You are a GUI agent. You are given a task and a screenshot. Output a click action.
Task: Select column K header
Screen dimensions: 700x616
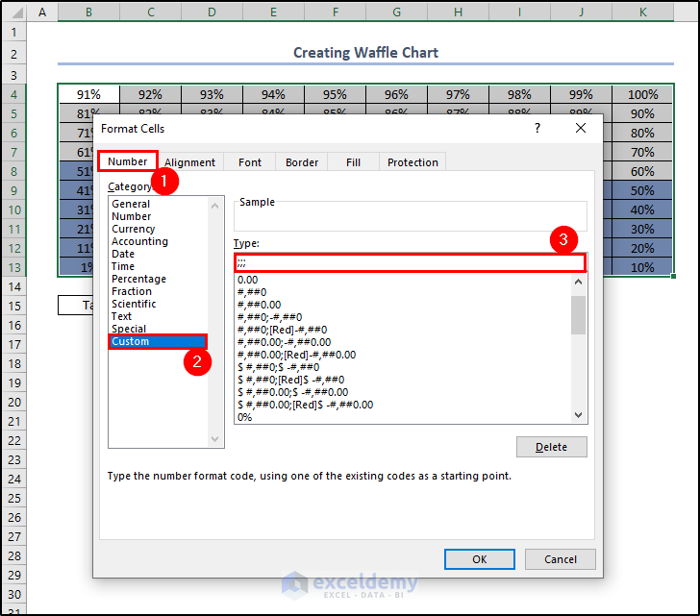click(643, 12)
